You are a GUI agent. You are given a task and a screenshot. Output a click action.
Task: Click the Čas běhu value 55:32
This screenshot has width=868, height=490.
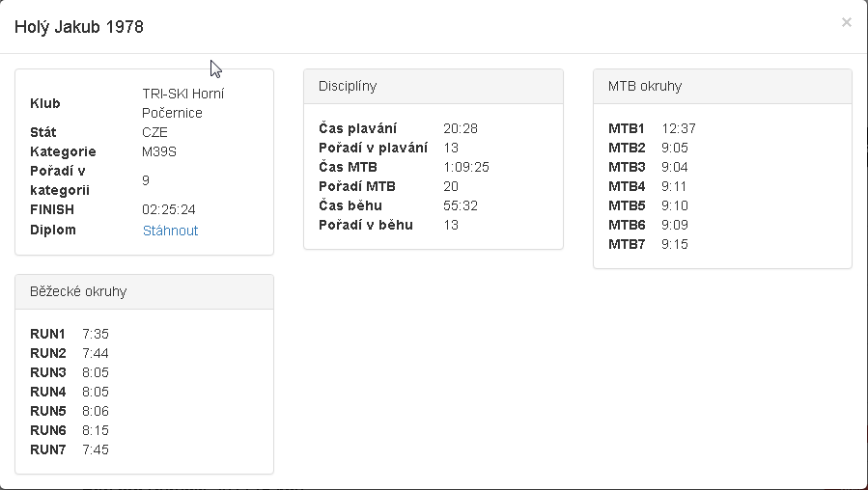(x=461, y=205)
